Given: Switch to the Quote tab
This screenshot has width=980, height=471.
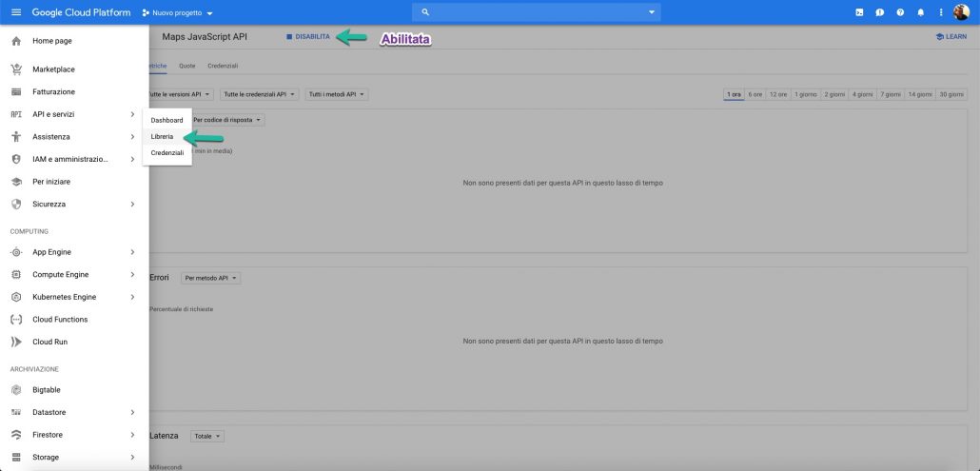Looking at the screenshot, I should [186, 66].
